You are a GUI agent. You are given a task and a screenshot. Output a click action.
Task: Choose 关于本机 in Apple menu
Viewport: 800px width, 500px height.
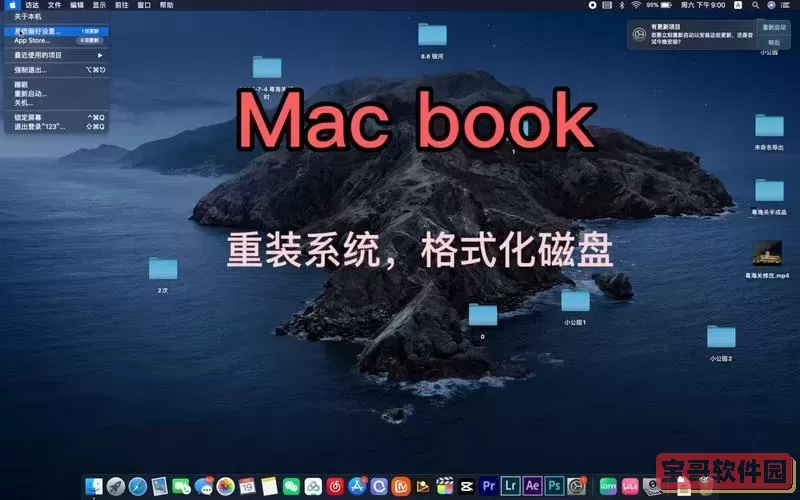pos(56,17)
